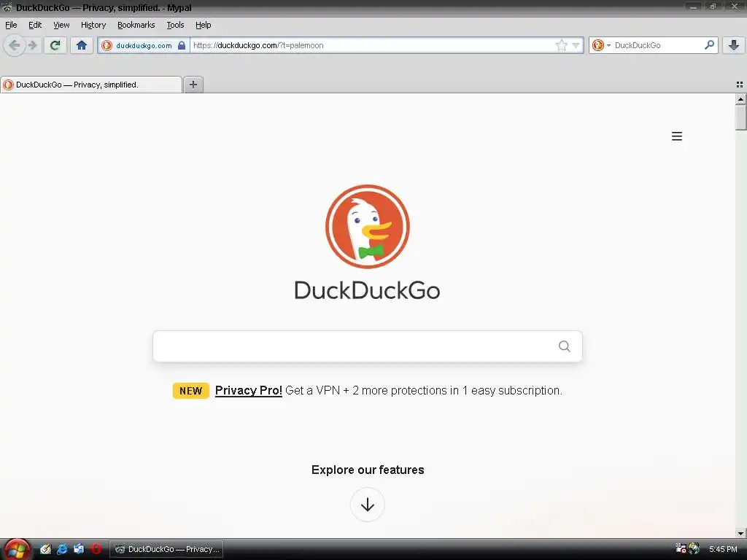Click the toolbar search magnifier icon

pos(709,45)
